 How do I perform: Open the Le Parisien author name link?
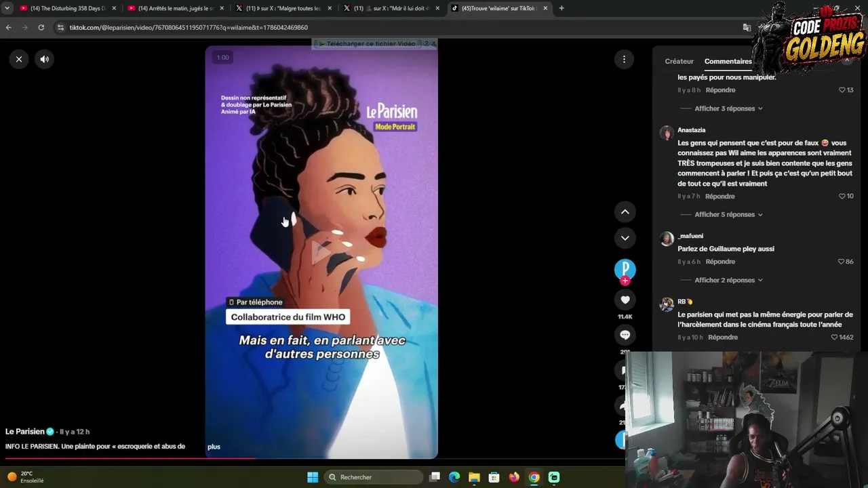point(25,432)
